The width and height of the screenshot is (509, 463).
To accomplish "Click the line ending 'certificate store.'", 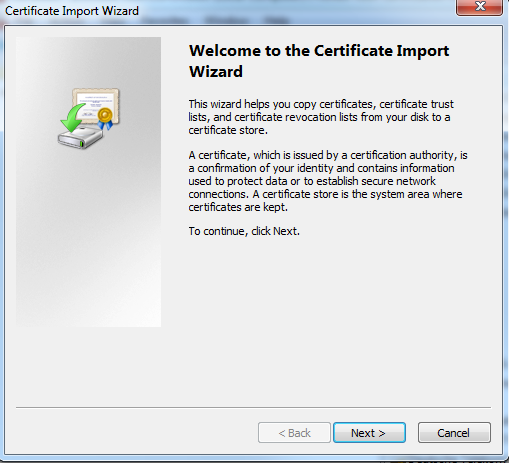I will point(228,130).
